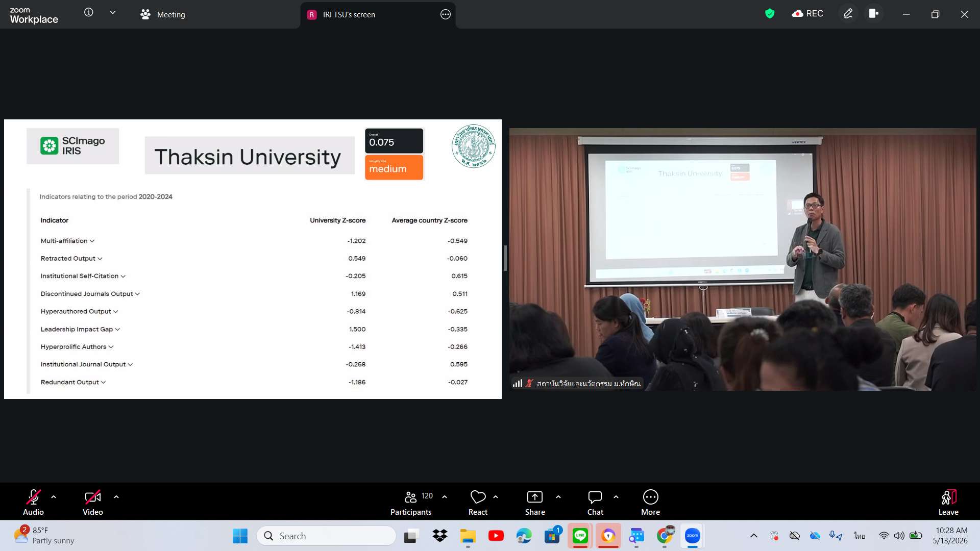Viewport: 980px width, 551px height.
Task: Open Dropbox from the taskbar
Action: [440, 536]
